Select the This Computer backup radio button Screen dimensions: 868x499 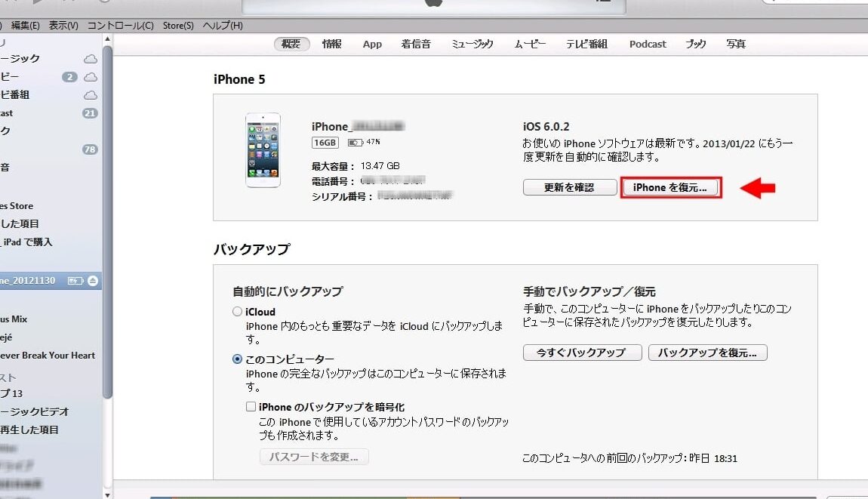238,359
